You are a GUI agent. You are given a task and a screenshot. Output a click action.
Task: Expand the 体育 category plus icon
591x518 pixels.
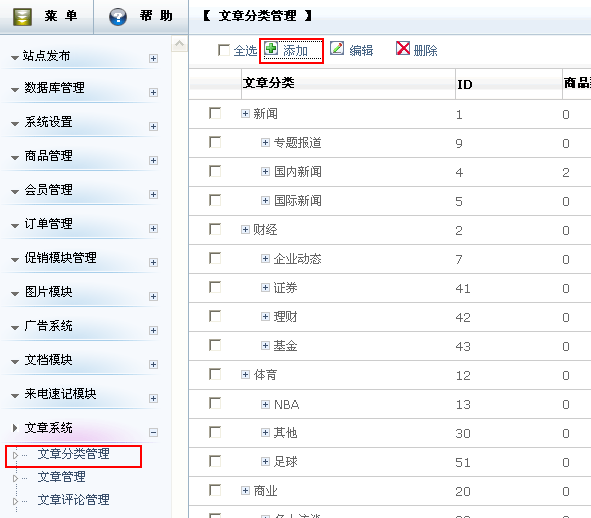click(x=245, y=374)
